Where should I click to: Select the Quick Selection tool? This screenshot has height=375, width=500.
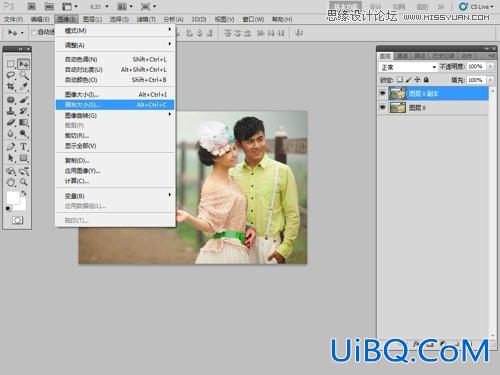tap(23, 75)
